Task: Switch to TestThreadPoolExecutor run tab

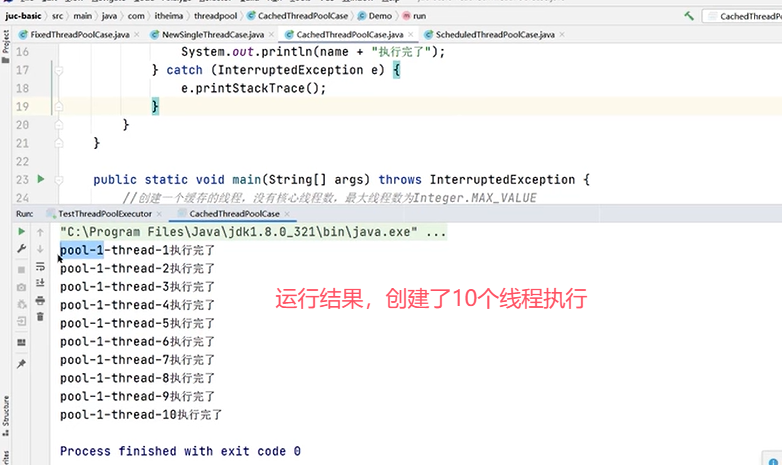Action: [105, 214]
